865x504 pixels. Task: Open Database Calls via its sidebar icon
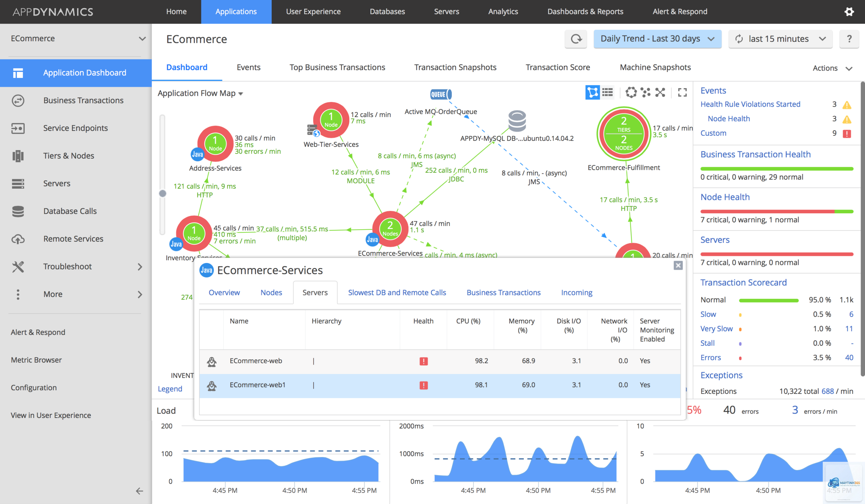coord(18,211)
